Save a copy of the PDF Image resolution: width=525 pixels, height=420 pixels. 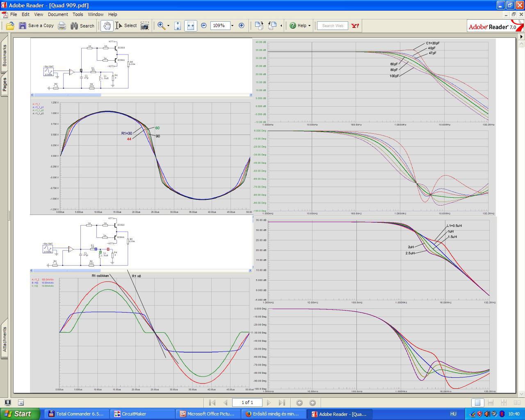tap(37, 26)
